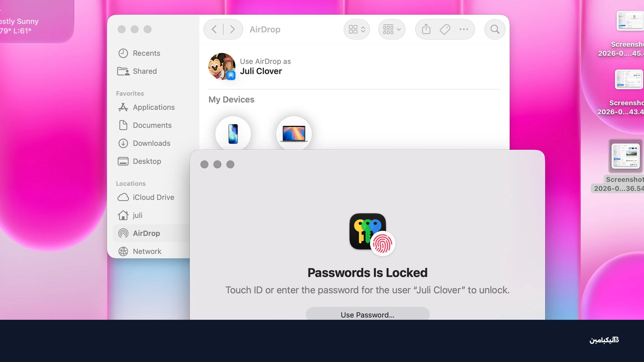
Task: Click Juli Clover AirDrop profile picture
Action: pos(222,66)
